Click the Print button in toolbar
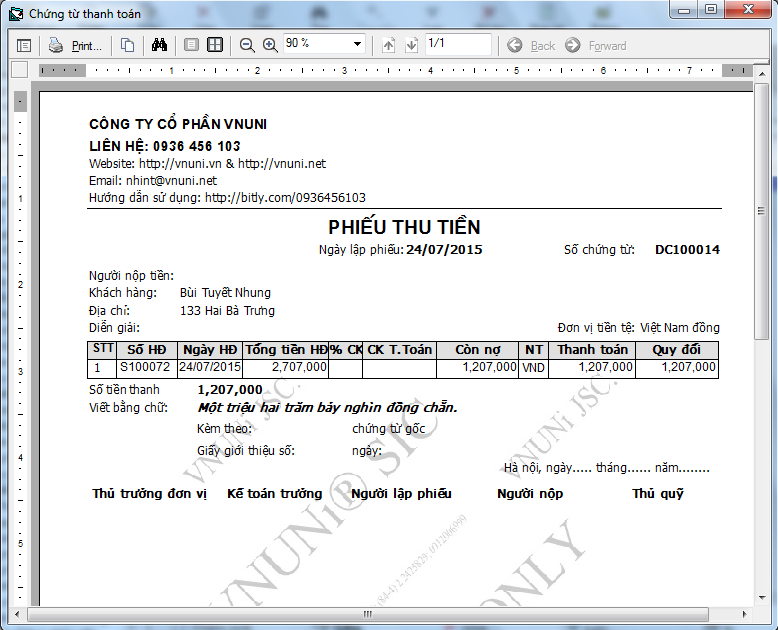This screenshot has width=778, height=630. (76, 45)
